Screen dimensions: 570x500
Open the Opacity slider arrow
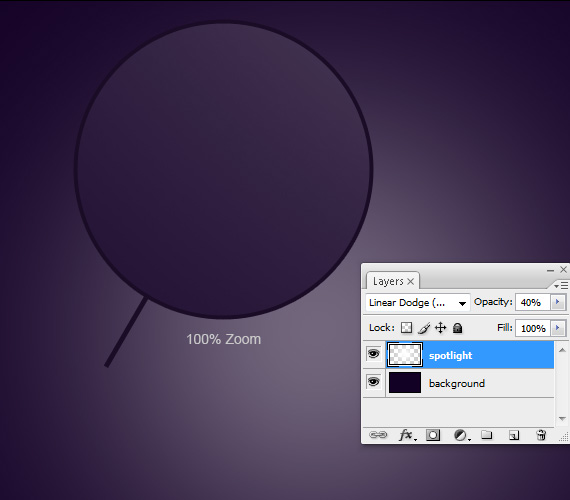tap(558, 302)
